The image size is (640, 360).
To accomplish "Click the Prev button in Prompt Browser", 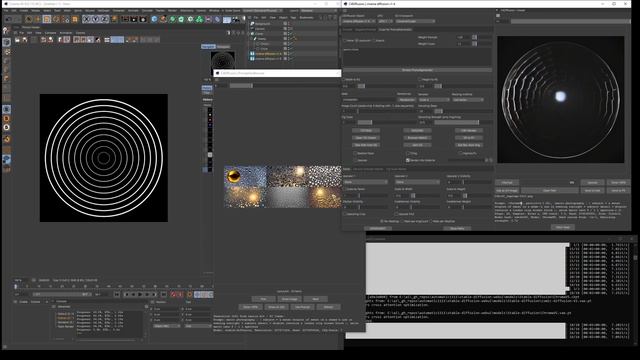I will (x=263, y=299).
